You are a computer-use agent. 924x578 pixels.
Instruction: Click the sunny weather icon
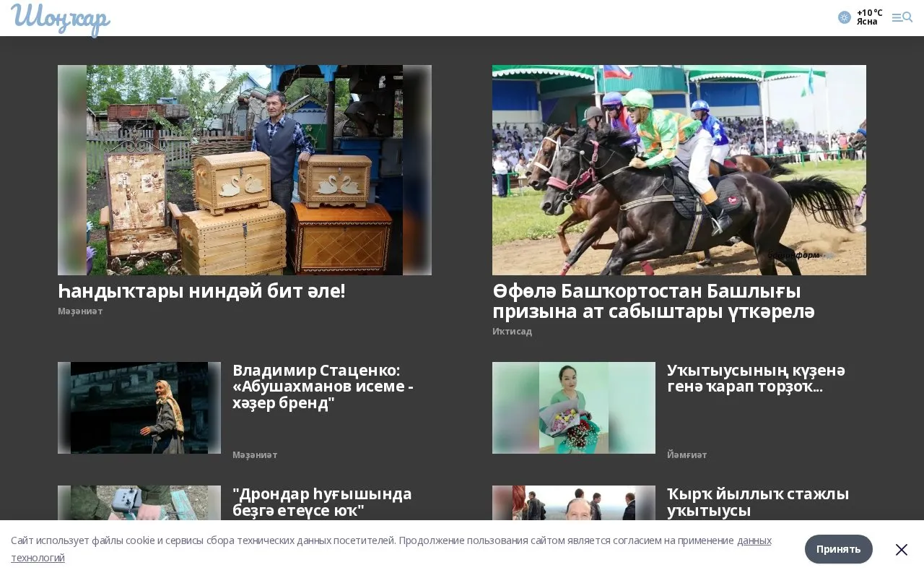pyautogui.click(x=845, y=17)
